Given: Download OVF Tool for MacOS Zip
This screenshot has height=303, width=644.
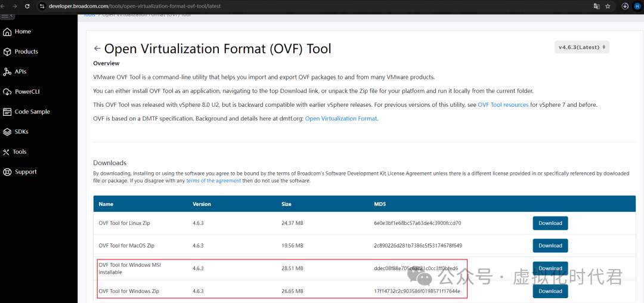Looking at the screenshot, I should pos(550,245).
